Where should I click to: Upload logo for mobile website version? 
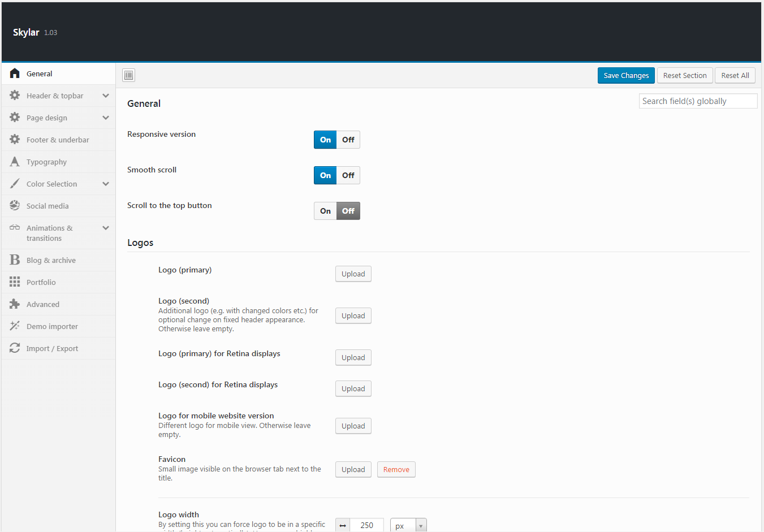point(353,426)
